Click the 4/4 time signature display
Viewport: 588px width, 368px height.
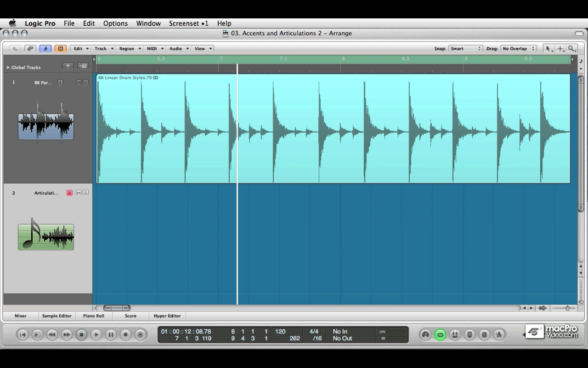click(314, 331)
